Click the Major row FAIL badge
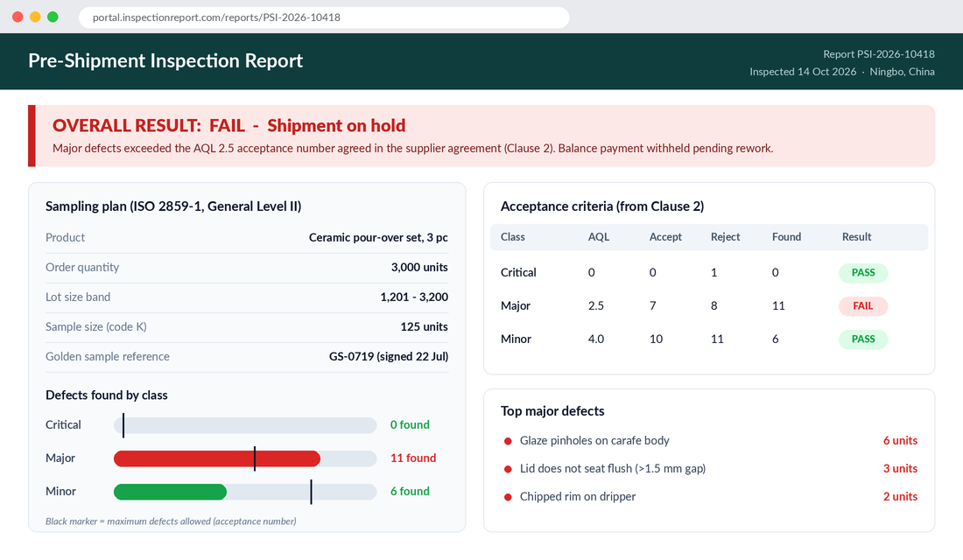 pos(863,305)
